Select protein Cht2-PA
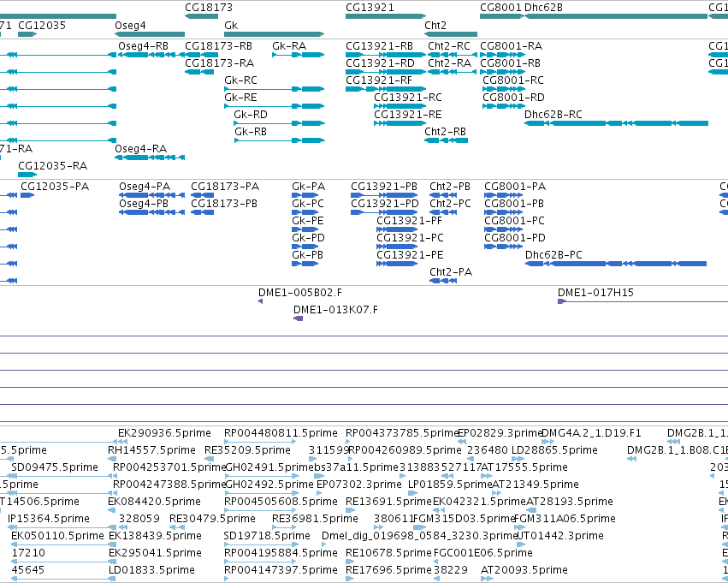 443,281
